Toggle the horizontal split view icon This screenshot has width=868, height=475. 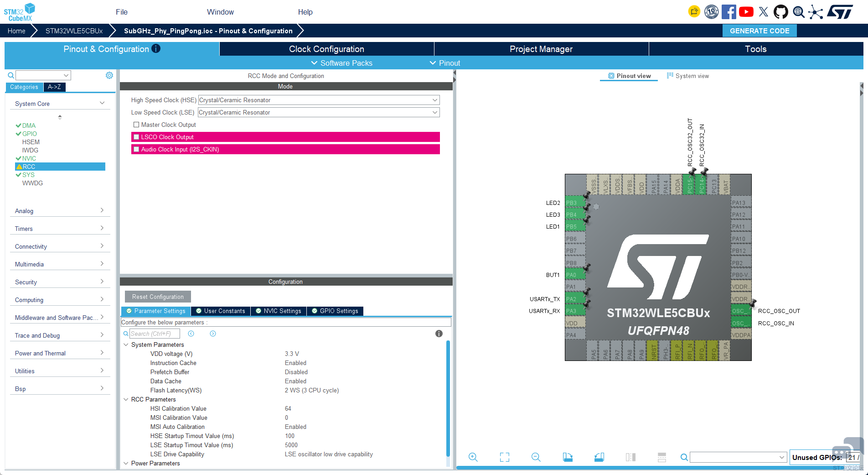(662, 457)
